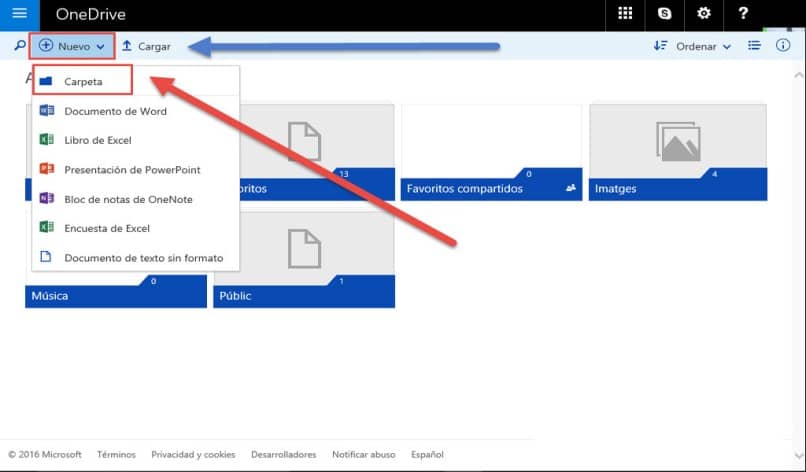Open the Imatges folder tile
This screenshot has height=472, width=806.
[678, 152]
